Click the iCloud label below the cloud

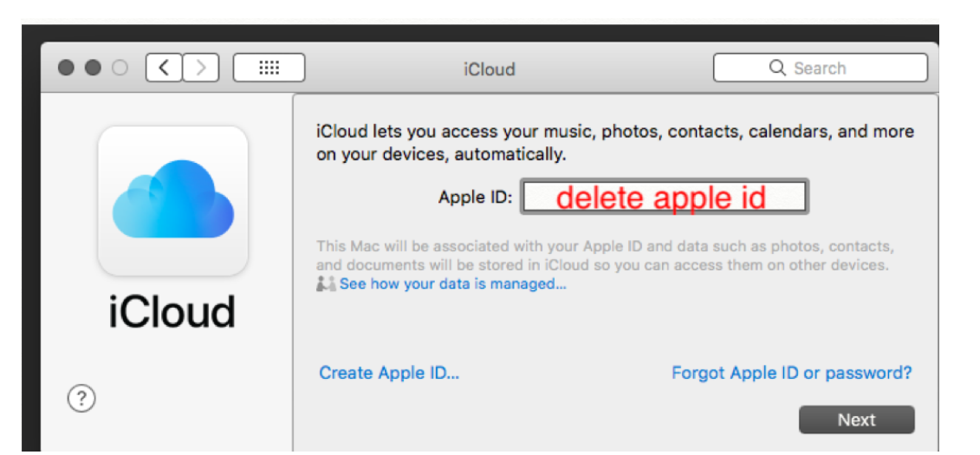coord(172,312)
